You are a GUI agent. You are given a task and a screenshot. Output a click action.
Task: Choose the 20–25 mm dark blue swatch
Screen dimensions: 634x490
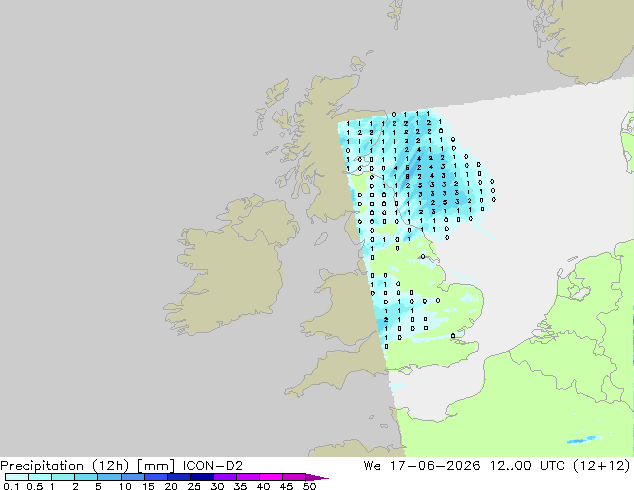pyautogui.click(x=179, y=477)
